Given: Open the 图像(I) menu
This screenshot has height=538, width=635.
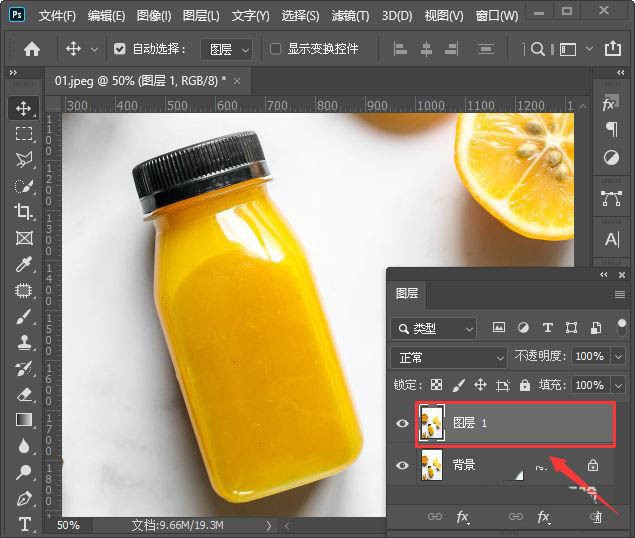Looking at the screenshot, I should click(x=154, y=16).
